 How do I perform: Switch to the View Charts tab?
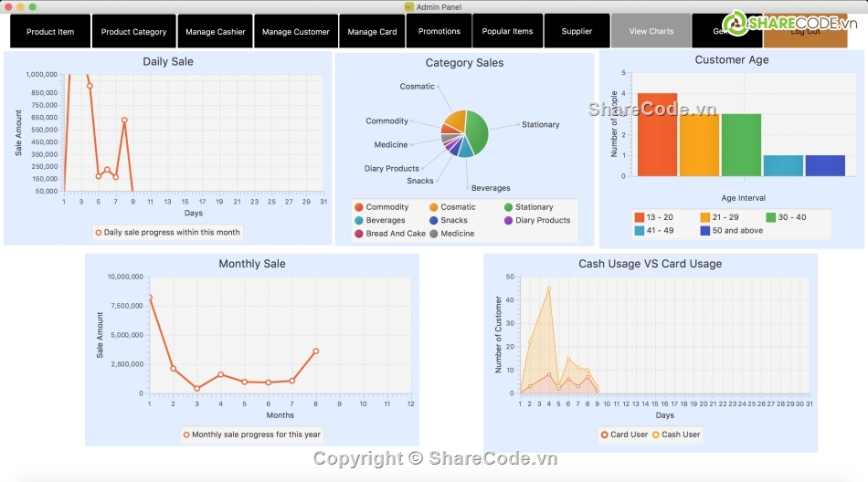tap(651, 31)
